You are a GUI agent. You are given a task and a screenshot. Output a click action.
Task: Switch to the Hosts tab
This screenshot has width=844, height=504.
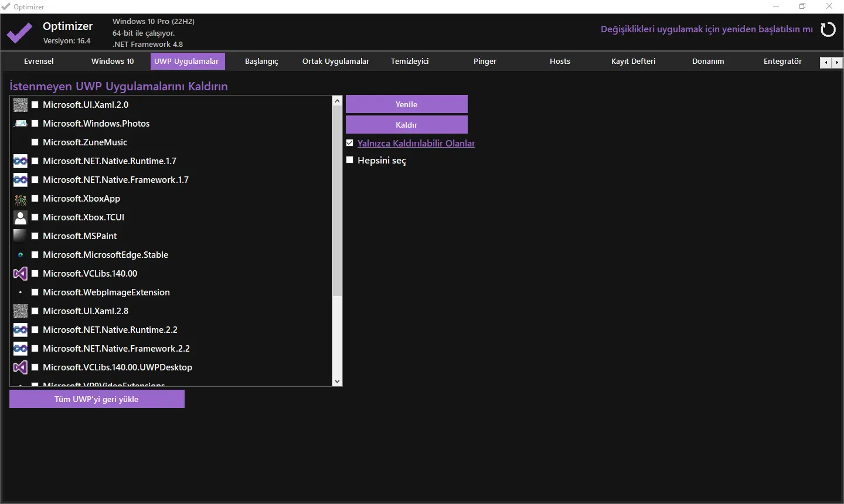pyautogui.click(x=560, y=62)
